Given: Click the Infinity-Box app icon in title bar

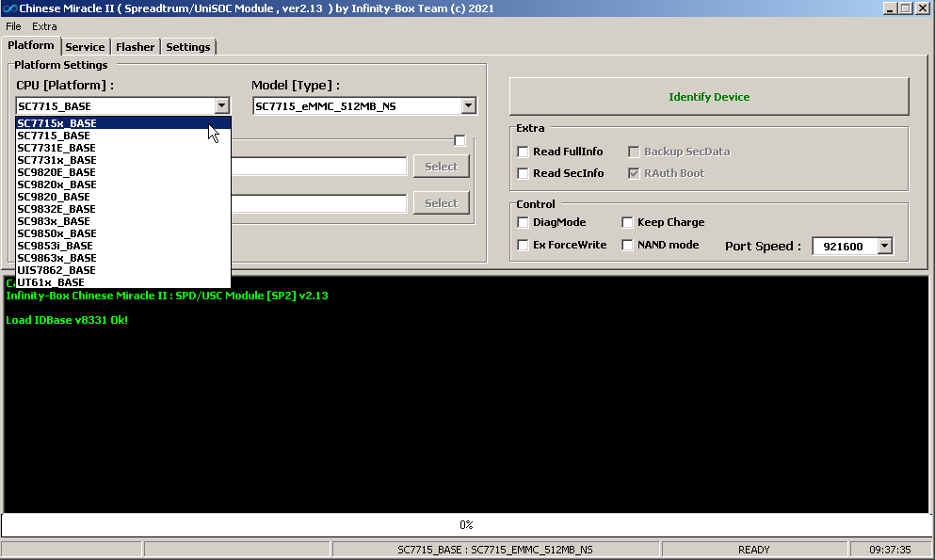Looking at the screenshot, I should pos(9,8).
